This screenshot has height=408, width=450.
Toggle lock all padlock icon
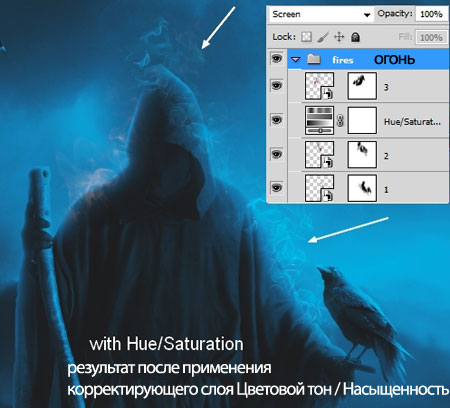[356, 37]
